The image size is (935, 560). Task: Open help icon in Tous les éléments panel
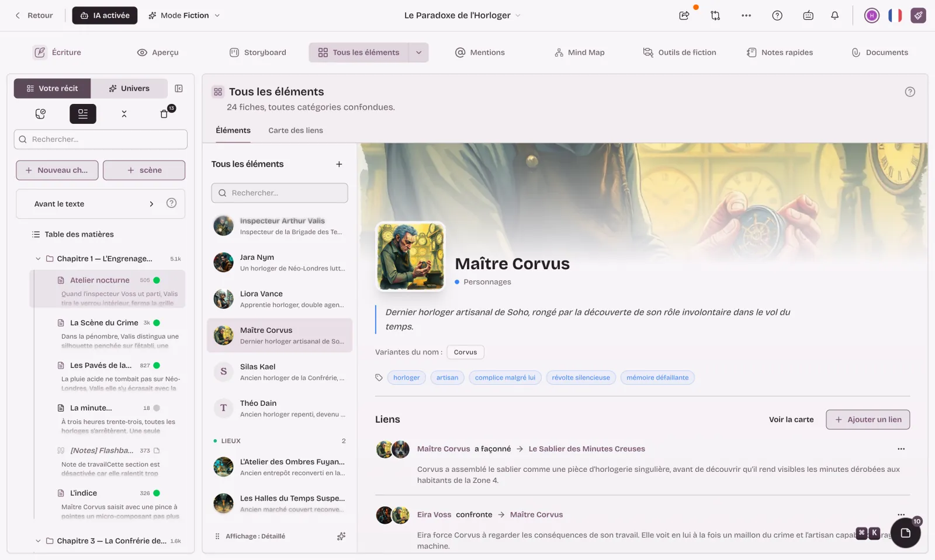[910, 92]
